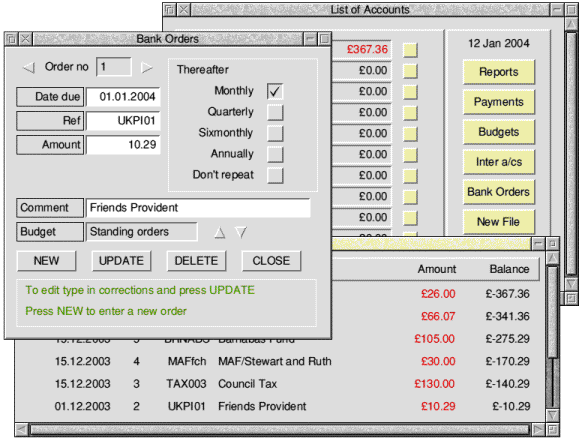Click the Comment field Friends Provident
The width and height of the screenshot is (581, 446).
[x=198, y=208]
